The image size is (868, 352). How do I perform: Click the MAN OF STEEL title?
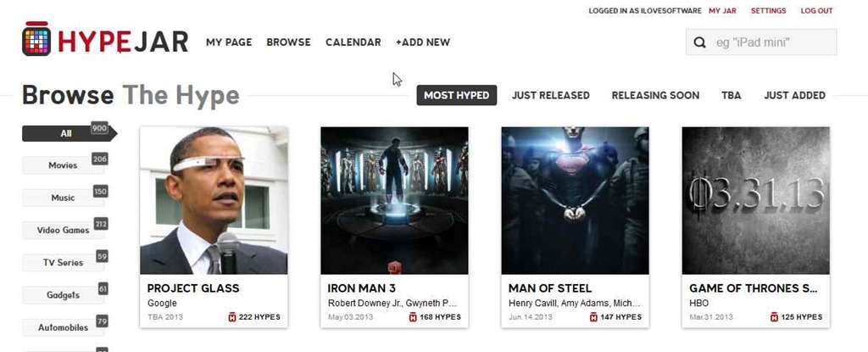pyautogui.click(x=550, y=288)
